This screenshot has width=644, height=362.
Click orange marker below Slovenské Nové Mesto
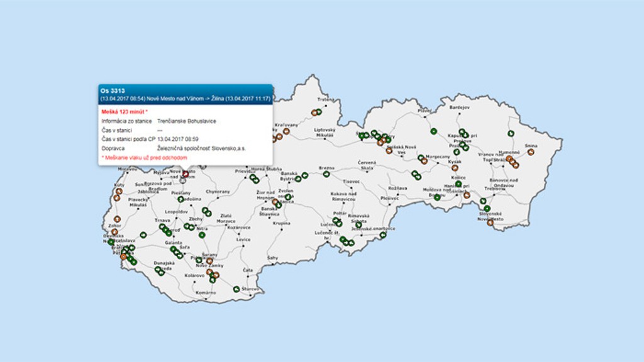(490, 222)
